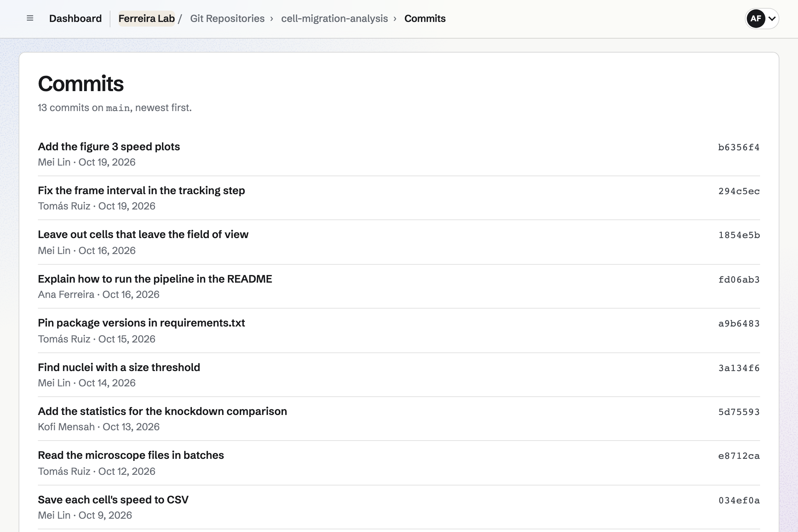Click 'Tomás Ruiz · Oct 12, 2026' byline

[97, 471]
